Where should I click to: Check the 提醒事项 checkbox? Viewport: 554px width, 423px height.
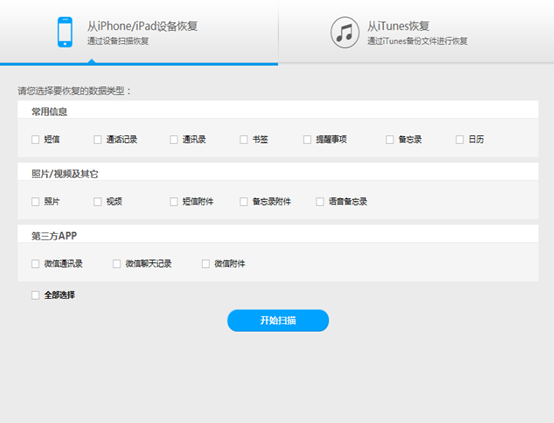click(307, 140)
